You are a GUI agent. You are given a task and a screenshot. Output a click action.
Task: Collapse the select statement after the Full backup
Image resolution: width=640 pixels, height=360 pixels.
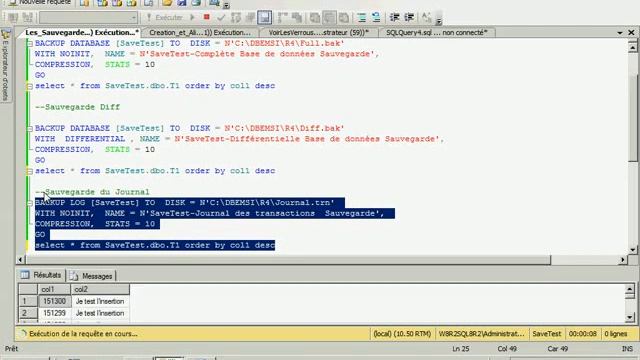(29, 86)
